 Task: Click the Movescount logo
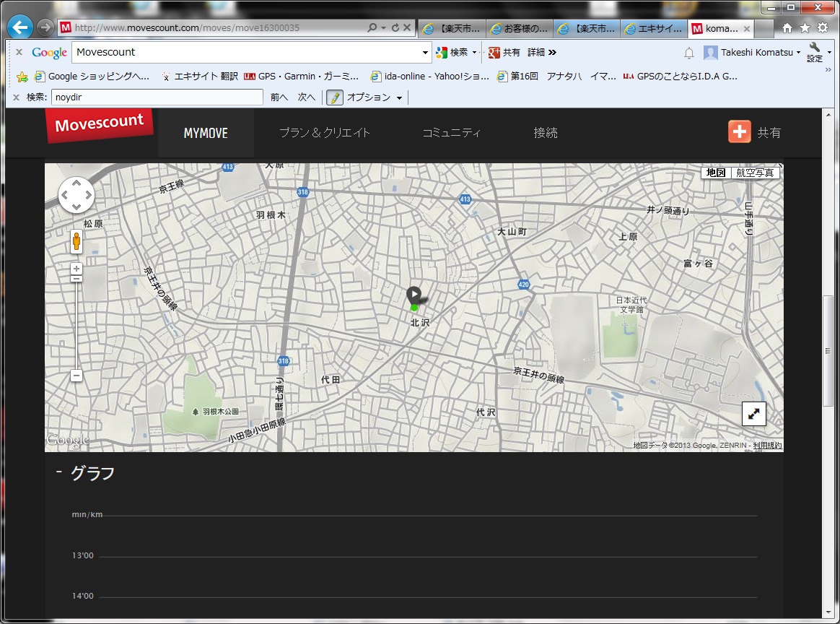pyautogui.click(x=99, y=125)
